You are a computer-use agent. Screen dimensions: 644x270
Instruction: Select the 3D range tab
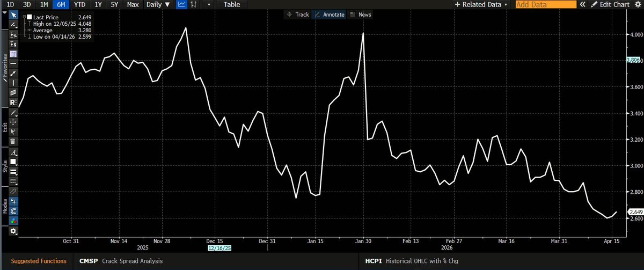pyautogui.click(x=26, y=4)
